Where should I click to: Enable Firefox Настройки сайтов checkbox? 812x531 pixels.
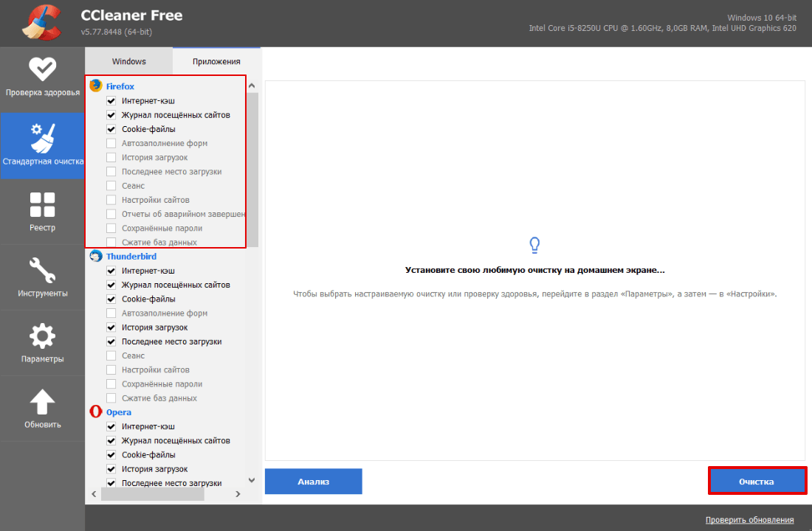pyautogui.click(x=111, y=199)
